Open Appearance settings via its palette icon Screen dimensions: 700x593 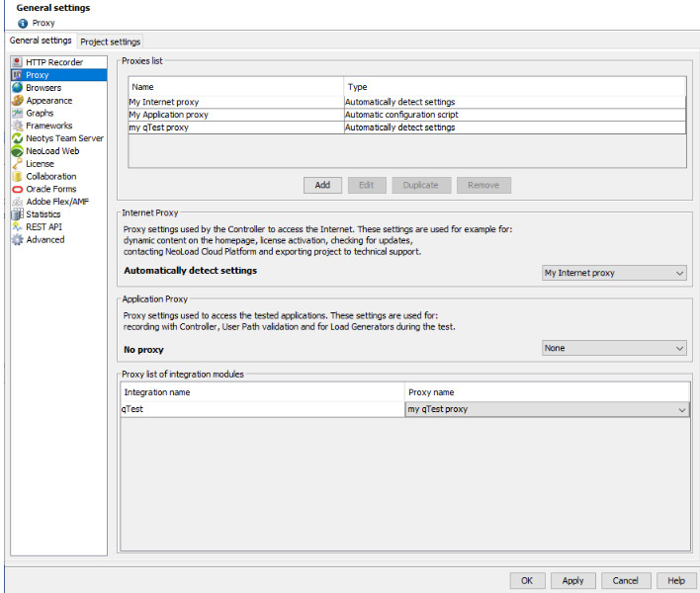[x=17, y=101]
